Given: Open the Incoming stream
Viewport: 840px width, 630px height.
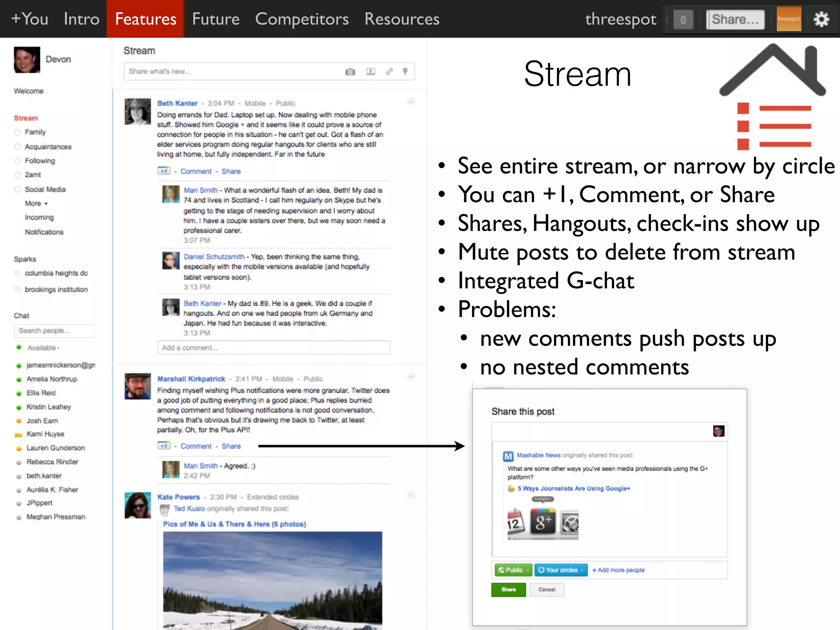Looking at the screenshot, I should pyautogui.click(x=39, y=217).
